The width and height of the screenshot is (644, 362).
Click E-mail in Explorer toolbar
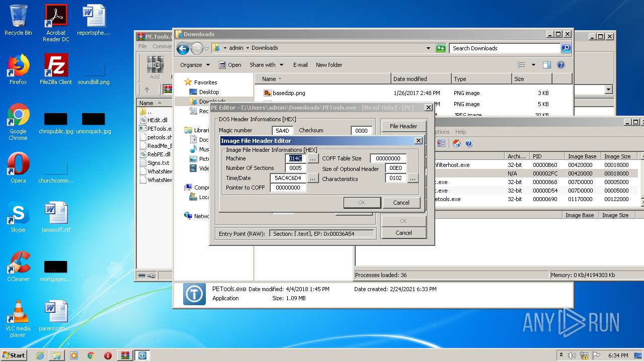(x=300, y=65)
